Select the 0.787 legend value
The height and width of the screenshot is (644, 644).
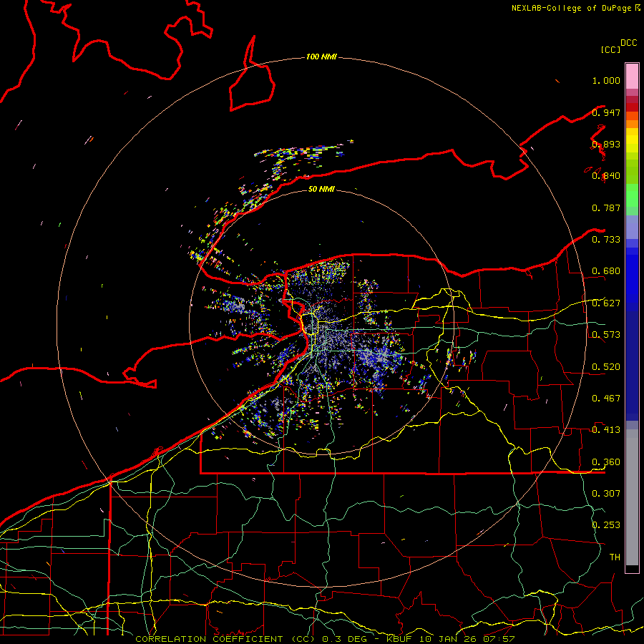click(x=606, y=208)
